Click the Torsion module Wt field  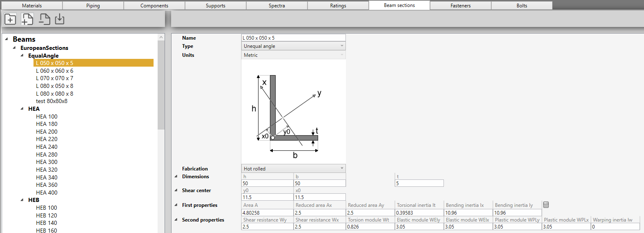coord(370,226)
